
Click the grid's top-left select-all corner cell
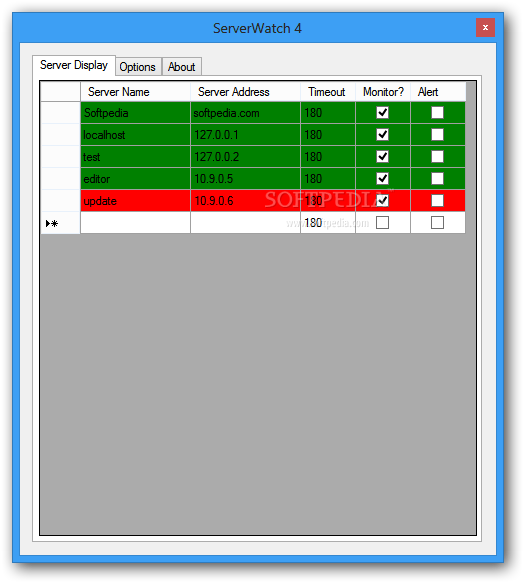pyautogui.click(x=60, y=92)
